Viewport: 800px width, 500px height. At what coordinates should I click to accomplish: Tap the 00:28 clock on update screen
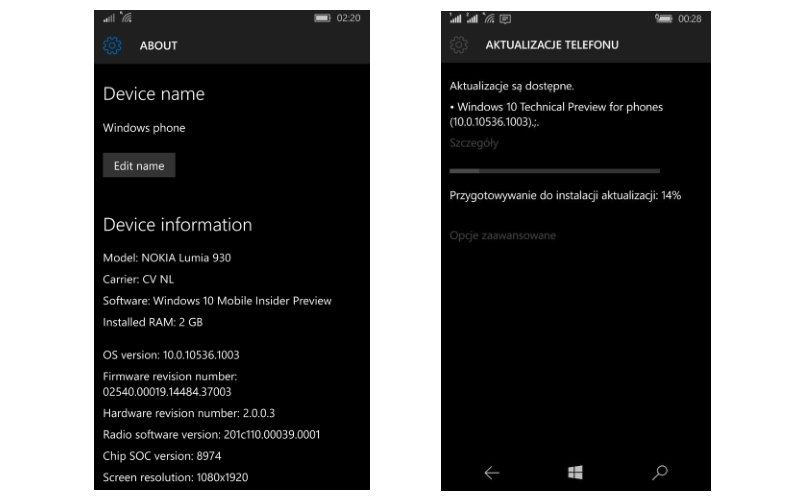click(x=689, y=19)
